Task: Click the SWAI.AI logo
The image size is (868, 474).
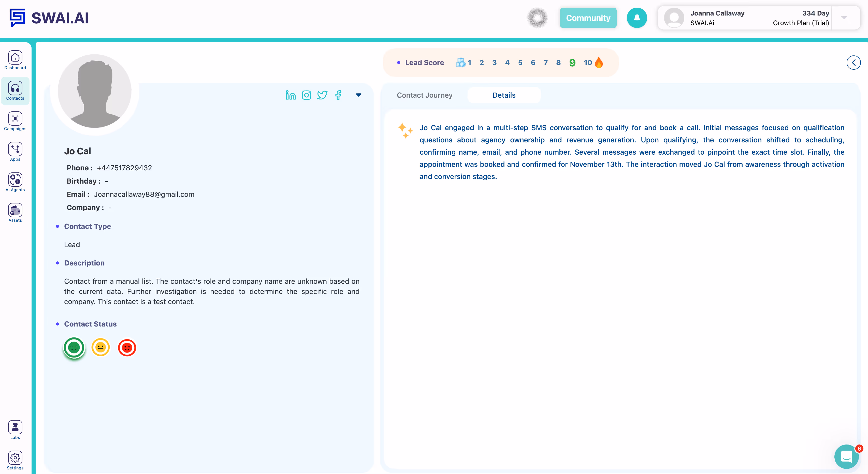Action: tap(49, 18)
